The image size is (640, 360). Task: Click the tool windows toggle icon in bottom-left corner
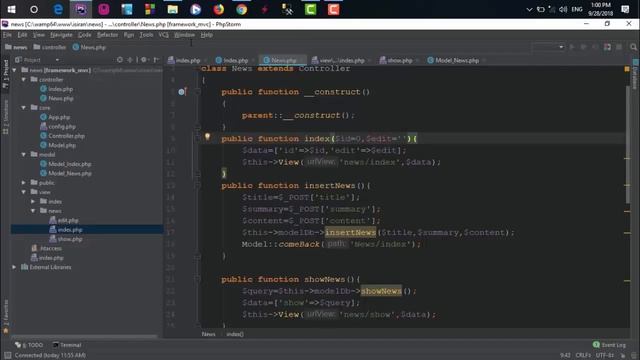click(x=7, y=356)
